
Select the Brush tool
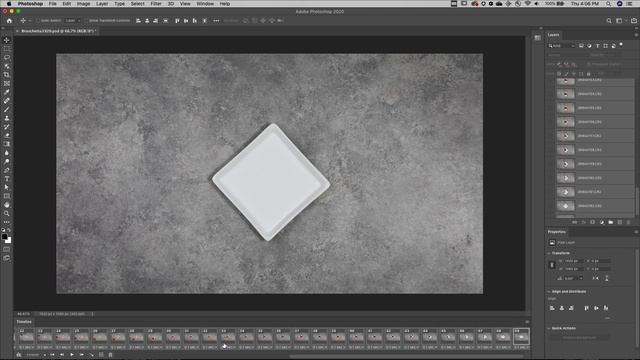click(7, 109)
